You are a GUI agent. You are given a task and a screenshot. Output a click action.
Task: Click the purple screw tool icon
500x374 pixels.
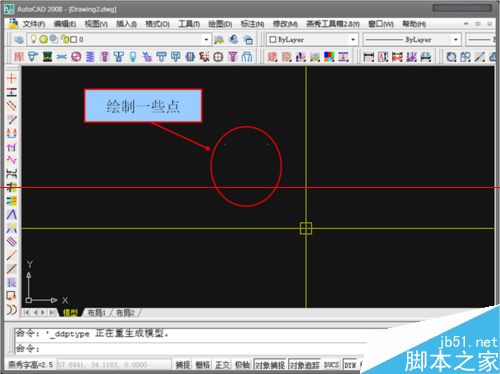(x=105, y=57)
